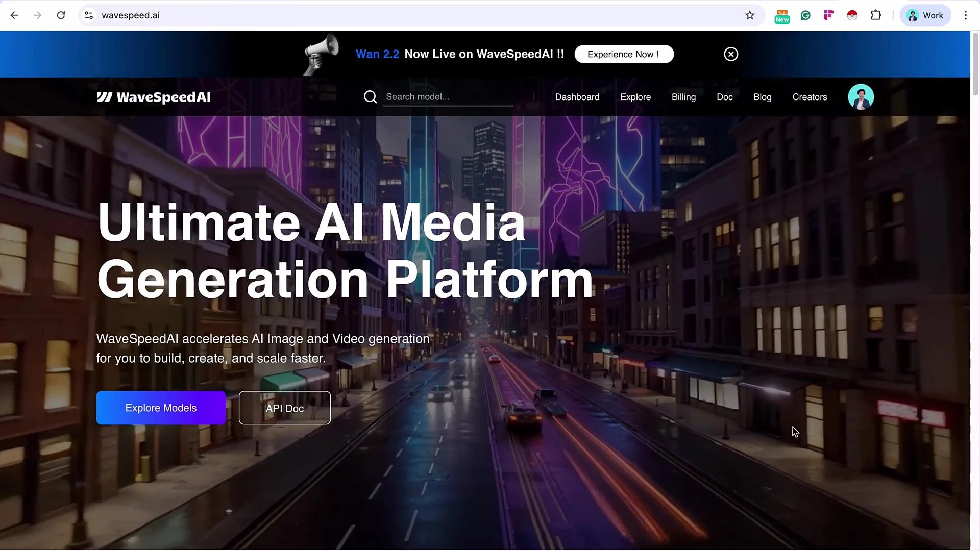Click the Wan 2.2 banner text
980x551 pixels.
coord(377,54)
